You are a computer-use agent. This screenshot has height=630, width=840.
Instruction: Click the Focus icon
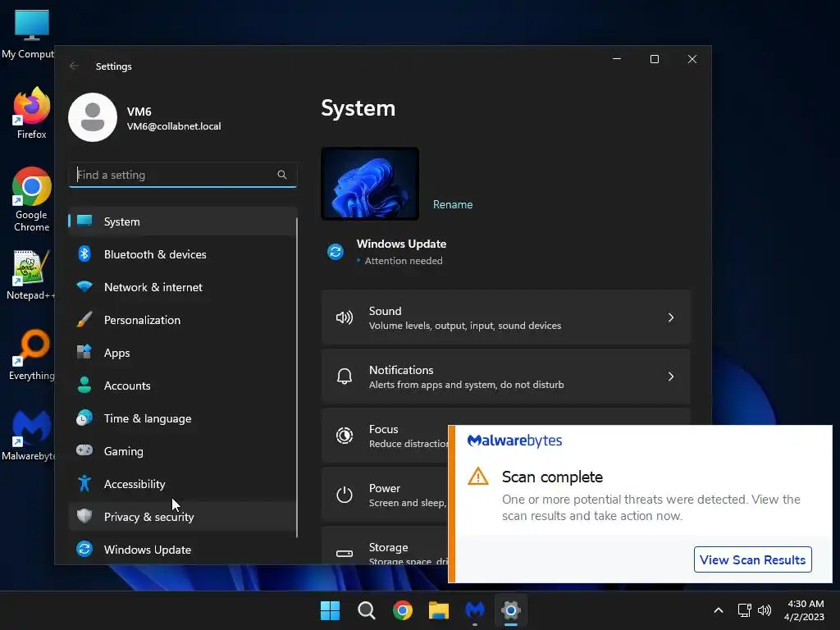click(x=345, y=436)
